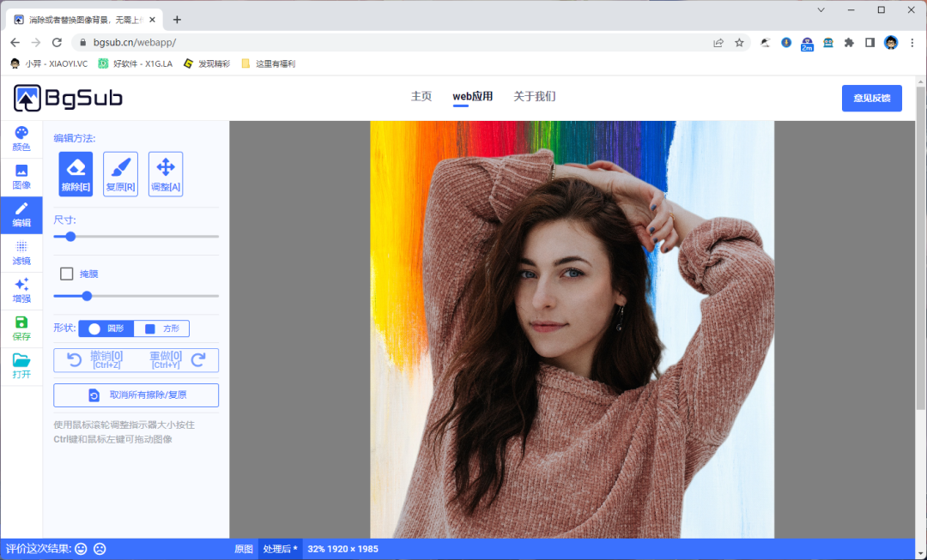Click the 重做[0] redo button

click(178, 359)
